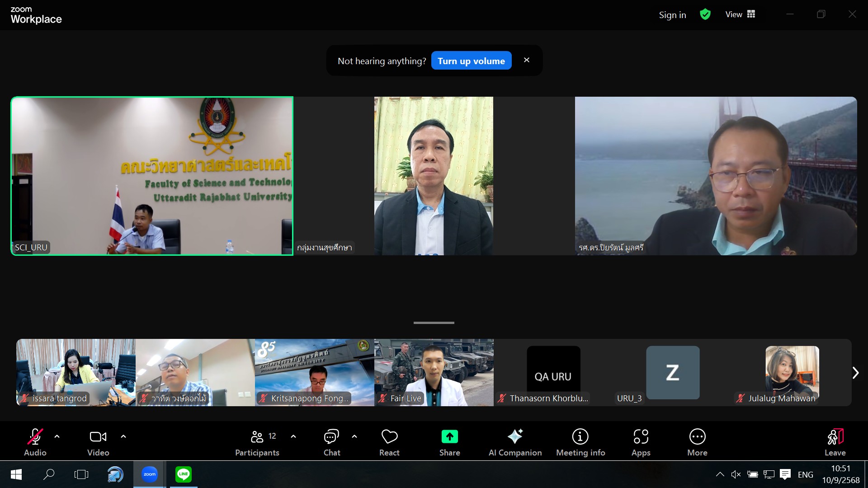The width and height of the screenshot is (868, 488).
Task: Open the View layout menu
Action: (740, 14)
